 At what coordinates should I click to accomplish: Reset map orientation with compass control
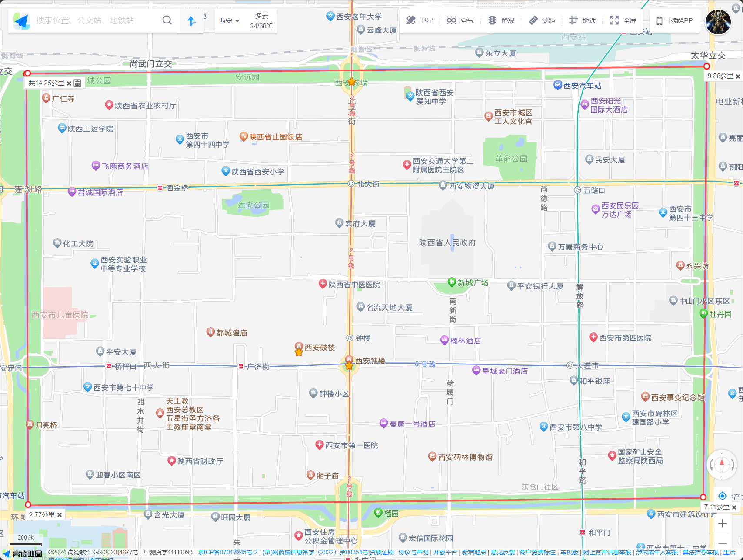pyautogui.click(x=722, y=464)
